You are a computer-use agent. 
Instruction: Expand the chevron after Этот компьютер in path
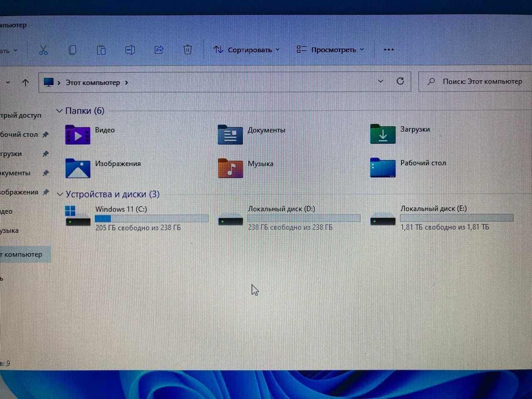(x=126, y=83)
